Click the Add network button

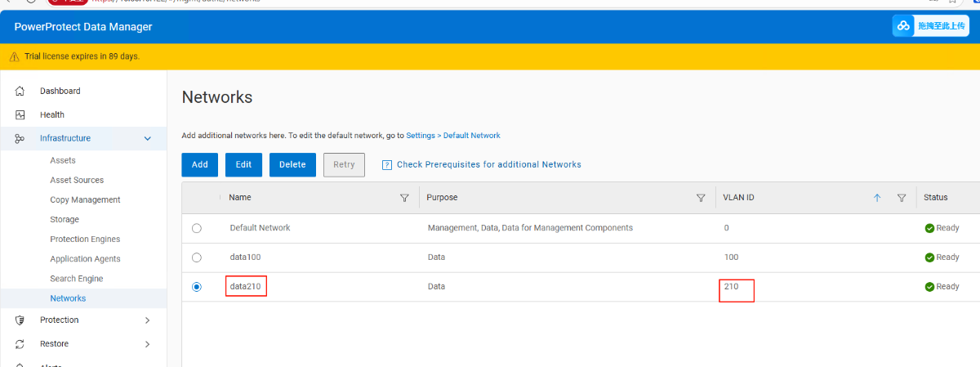point(200,164)
